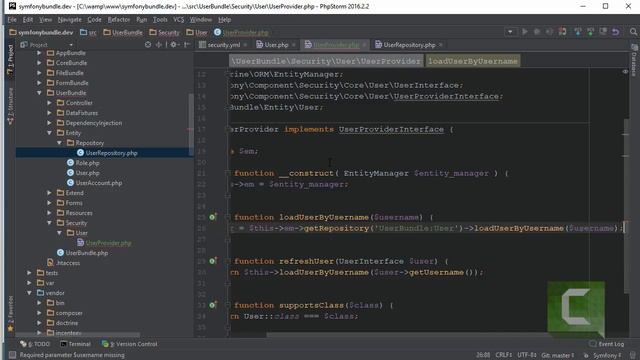Open the File menu
The width and height of the screenshot is (640, 360).
point(12,20)
